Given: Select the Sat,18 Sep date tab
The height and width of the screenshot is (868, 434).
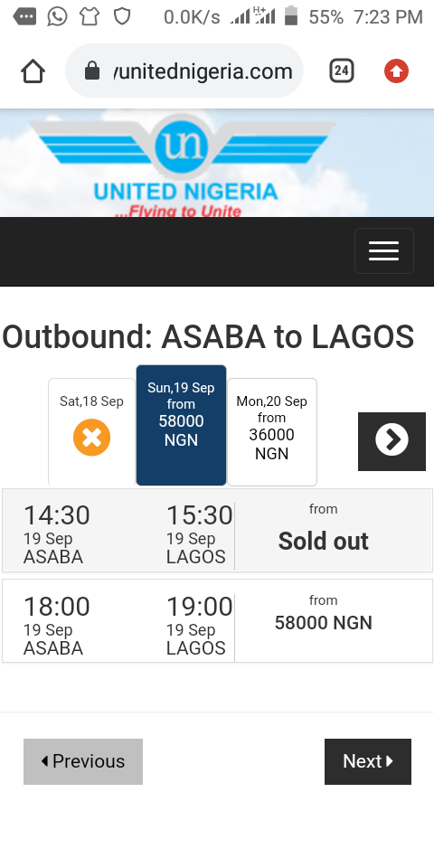Looking at the screenshot, I should pos(92,432).
